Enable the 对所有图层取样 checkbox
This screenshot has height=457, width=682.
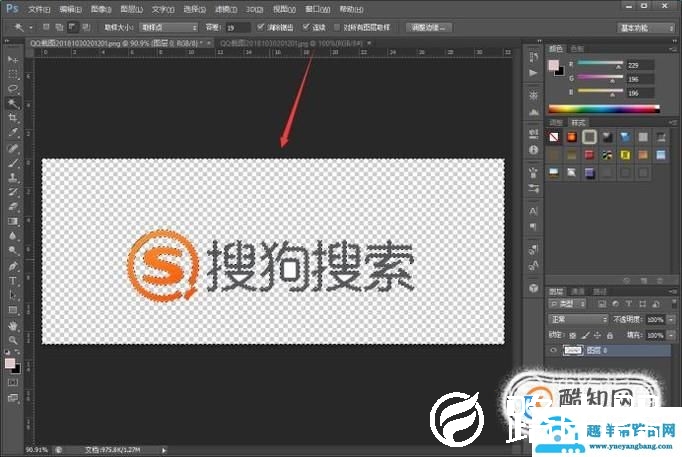[337, 27]
